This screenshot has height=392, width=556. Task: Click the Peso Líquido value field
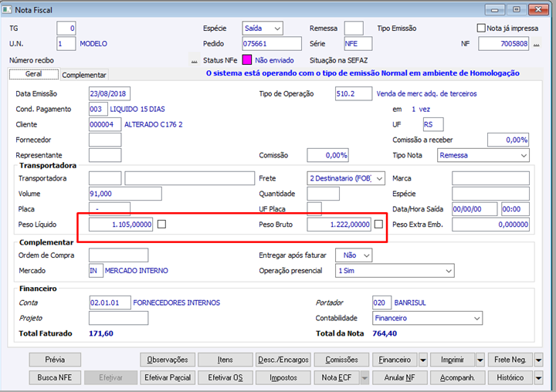(x=121, y=225)
